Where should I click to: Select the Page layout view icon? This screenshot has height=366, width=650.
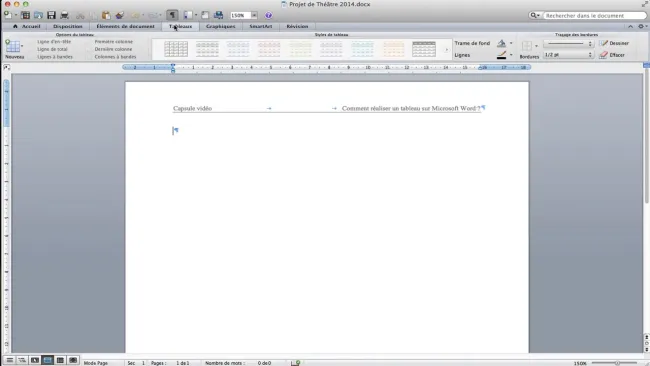coord(48,360)
